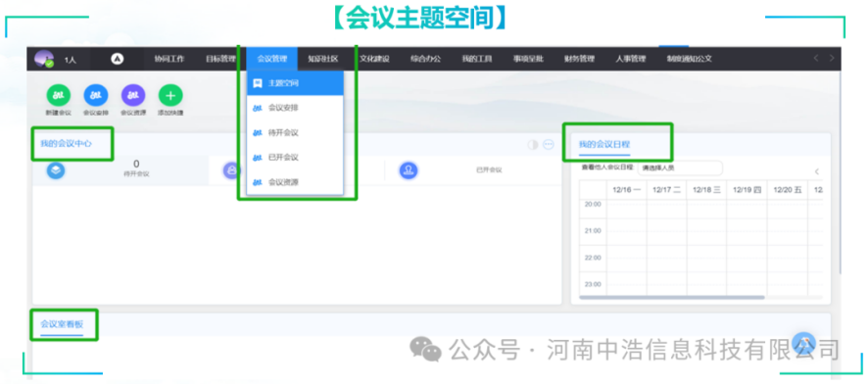Click the 会议管理 navigation menu
This screenshot has height=385, width=868.
click(x=271, y=59)
